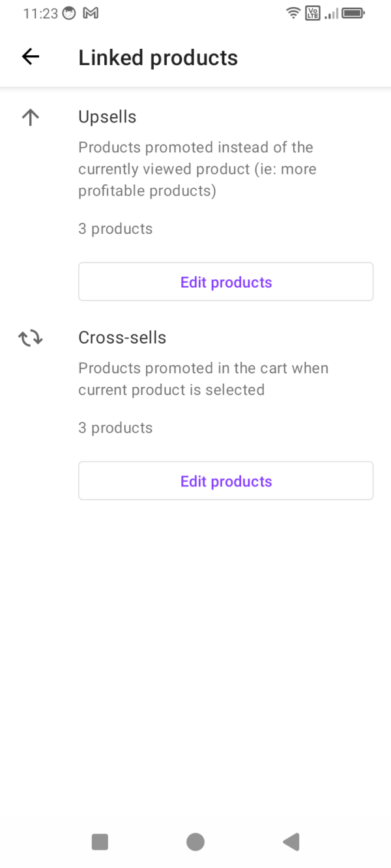Select the Upsells heading
Image resolution: width=391 pixels, height=868 pixels.
(x=108, y=117)
